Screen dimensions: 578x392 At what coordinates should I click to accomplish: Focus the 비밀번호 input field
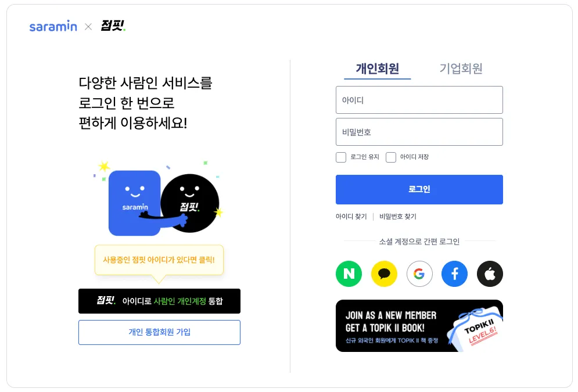point(419,132)
